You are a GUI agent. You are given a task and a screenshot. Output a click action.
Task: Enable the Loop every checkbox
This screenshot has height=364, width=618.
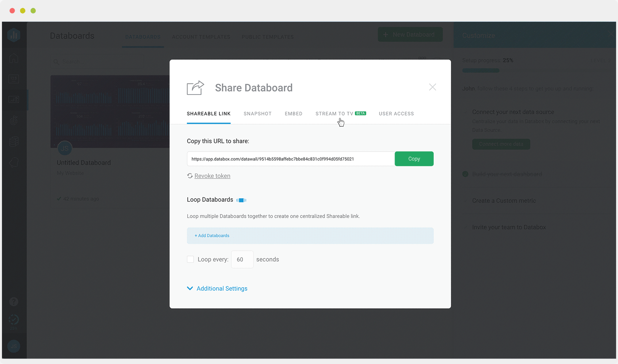click(190, 259)
